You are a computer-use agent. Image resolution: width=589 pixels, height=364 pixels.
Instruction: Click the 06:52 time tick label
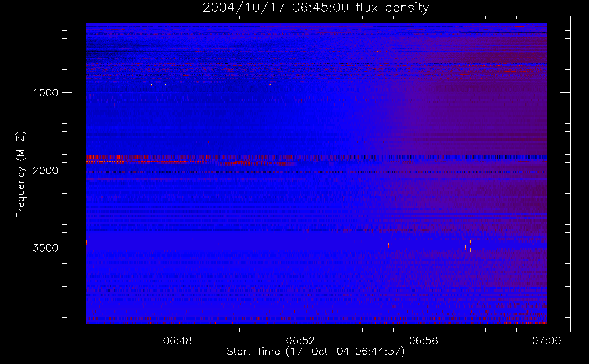click(x=300, y=341)
